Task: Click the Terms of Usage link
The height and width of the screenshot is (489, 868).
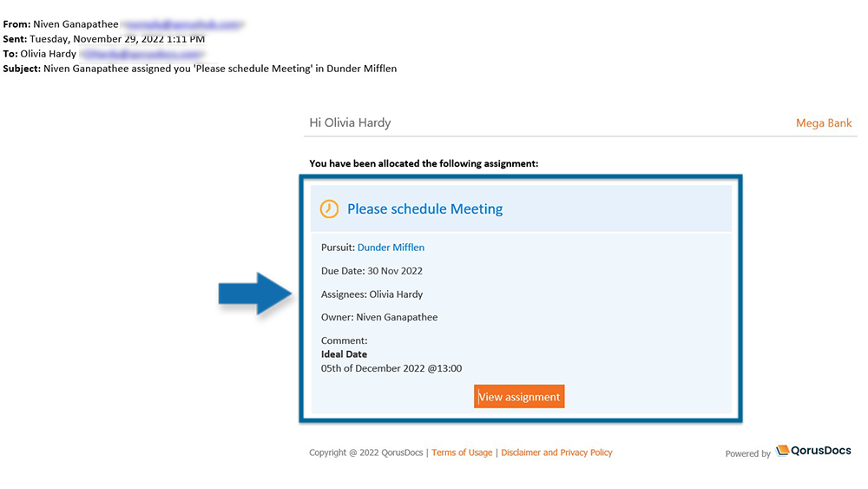Action: coord(462,453)
